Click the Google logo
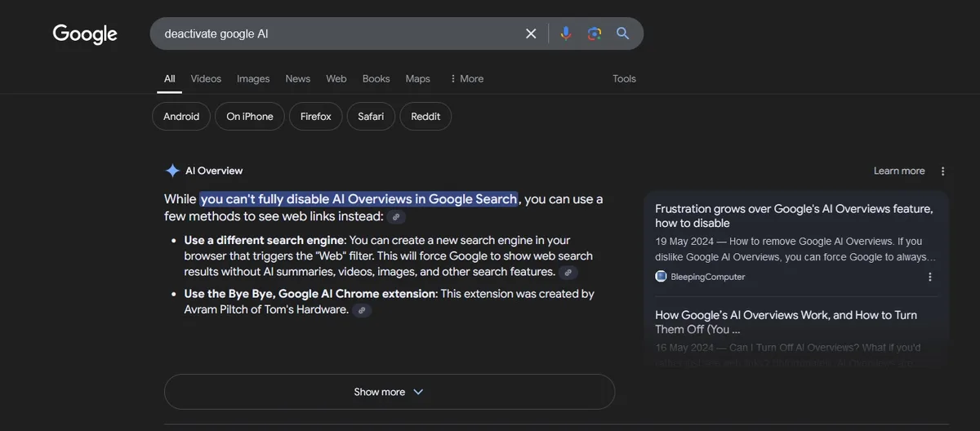This screenshot has width=980, height=431. (85, 34)
